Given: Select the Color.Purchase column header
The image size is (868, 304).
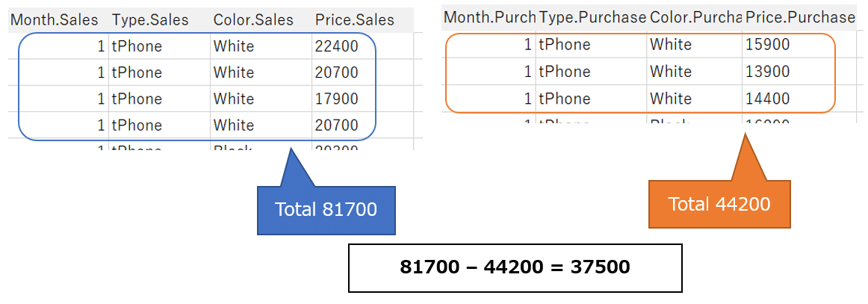Looking at the screenshot, I should pyautogui.click(x=694, y=17).
